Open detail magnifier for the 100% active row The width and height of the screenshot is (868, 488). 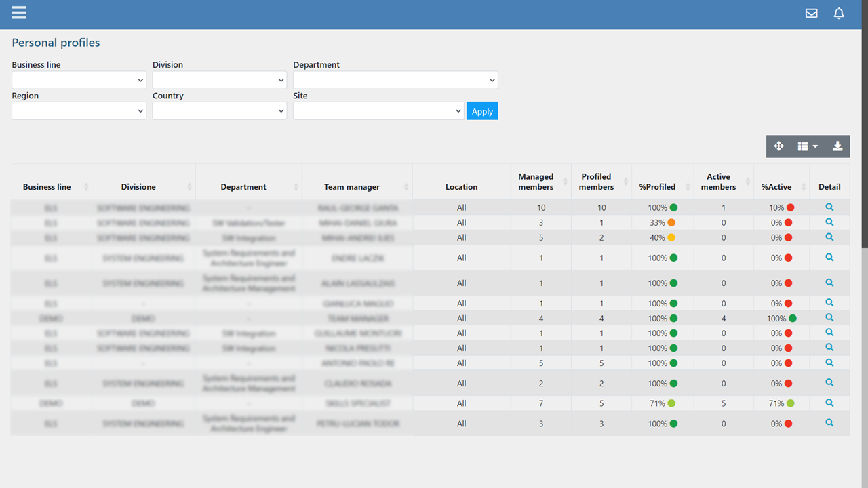coord(829,317)
